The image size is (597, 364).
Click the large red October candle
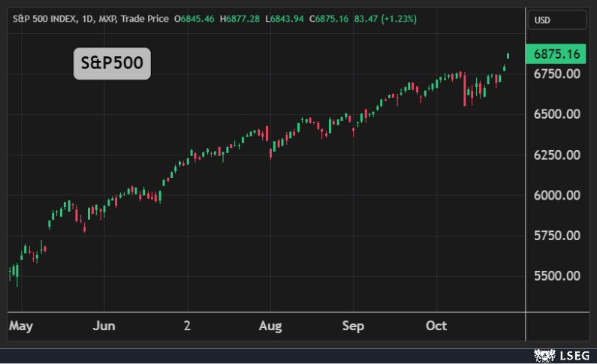tap(465, 89)
